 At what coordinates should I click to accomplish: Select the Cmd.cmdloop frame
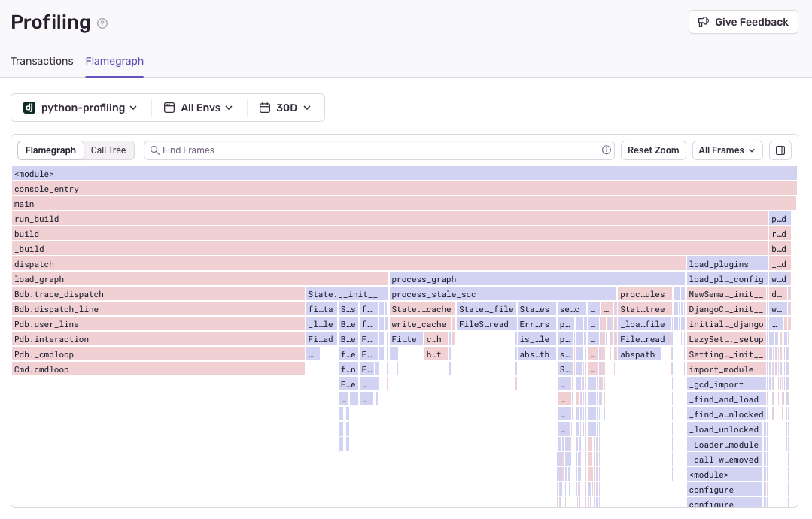tap(159, 369)
